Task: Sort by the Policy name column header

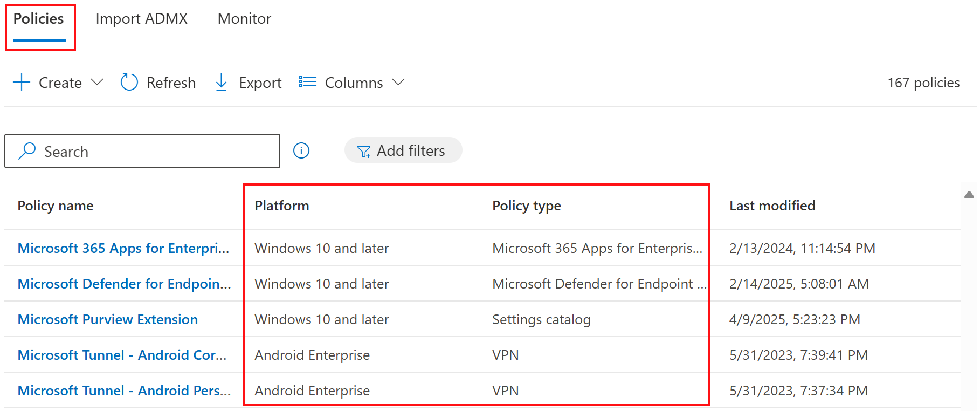Action: point(56,206)
